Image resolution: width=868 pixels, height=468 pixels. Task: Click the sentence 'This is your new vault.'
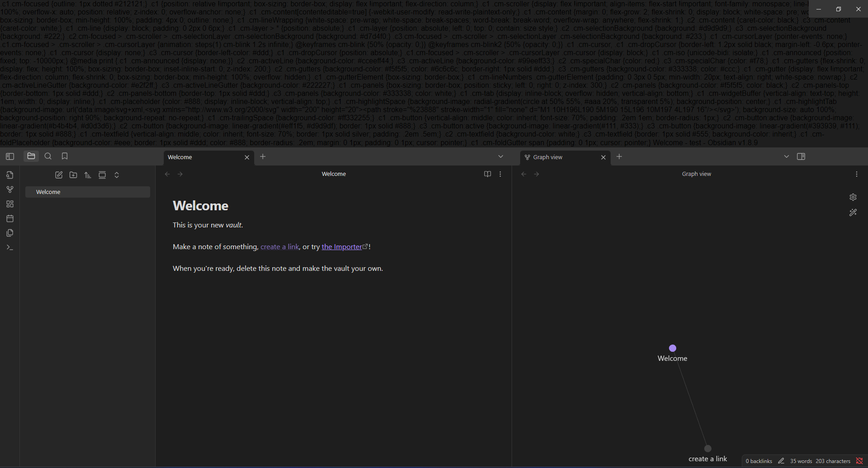[208, 225]
